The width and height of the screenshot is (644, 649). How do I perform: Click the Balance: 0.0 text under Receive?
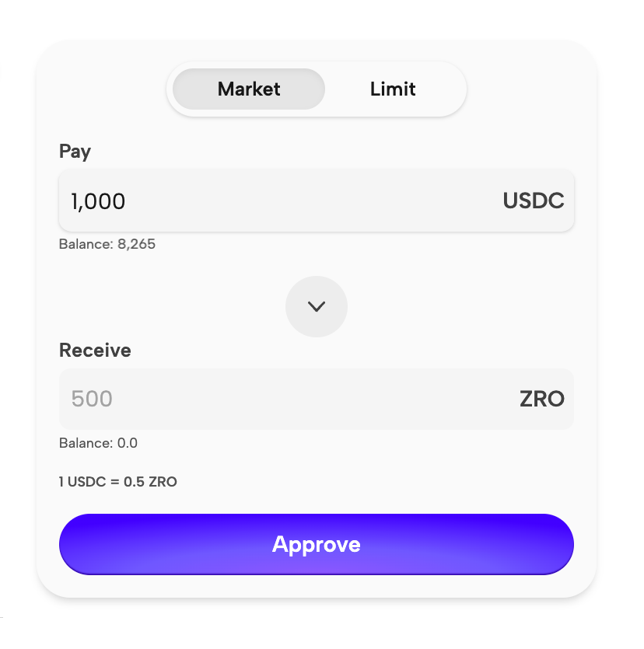tap(98, 443)
